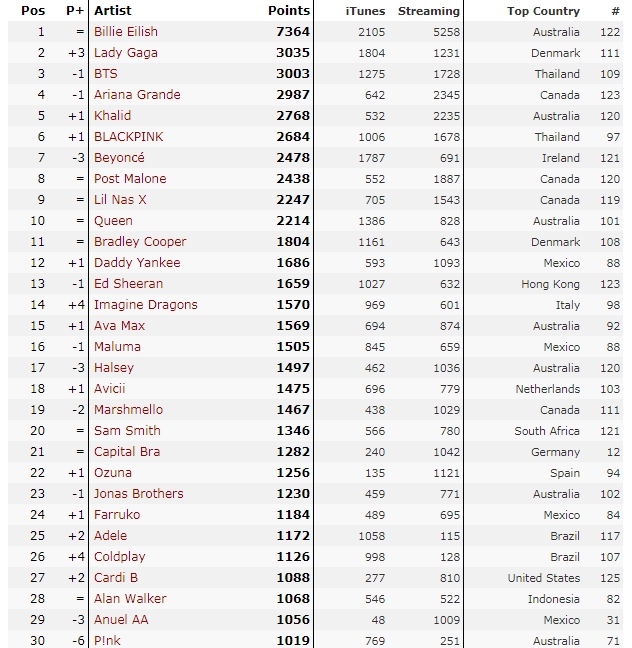Open the Jonas Brothers link
The height and width of the screenshot is (648, 632).
point(139,494)
